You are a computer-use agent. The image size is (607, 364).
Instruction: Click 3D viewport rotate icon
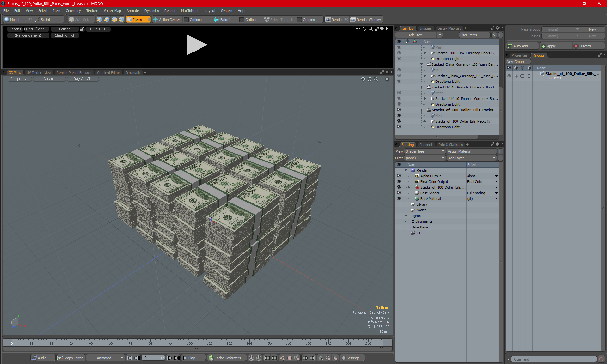[369, 79]
